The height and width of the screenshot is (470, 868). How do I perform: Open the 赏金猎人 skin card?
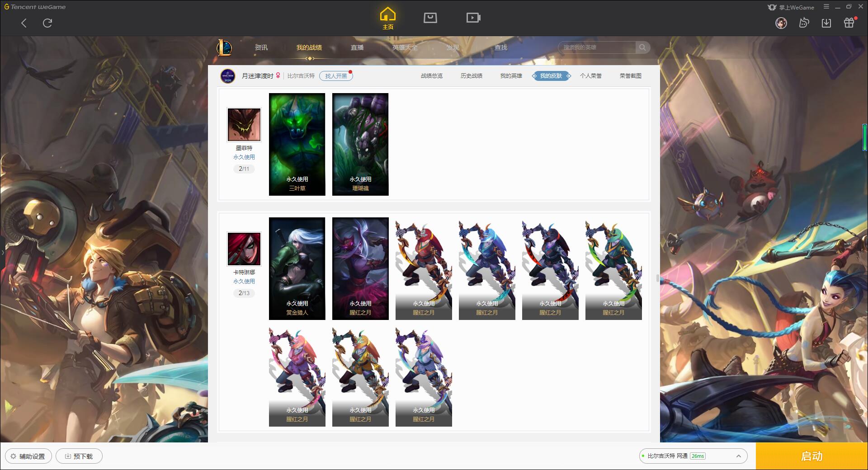pyautogui.click(x=297, y=269)
